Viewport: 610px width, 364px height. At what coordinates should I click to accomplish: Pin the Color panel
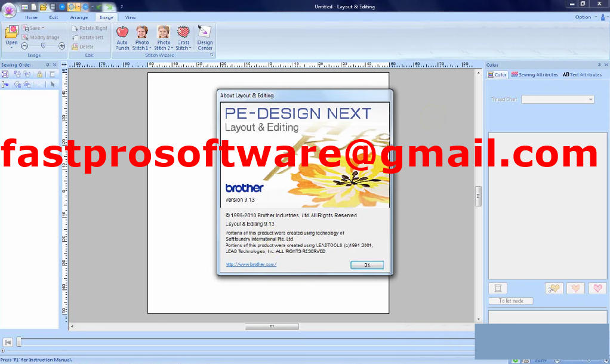[x=599, y=65]
